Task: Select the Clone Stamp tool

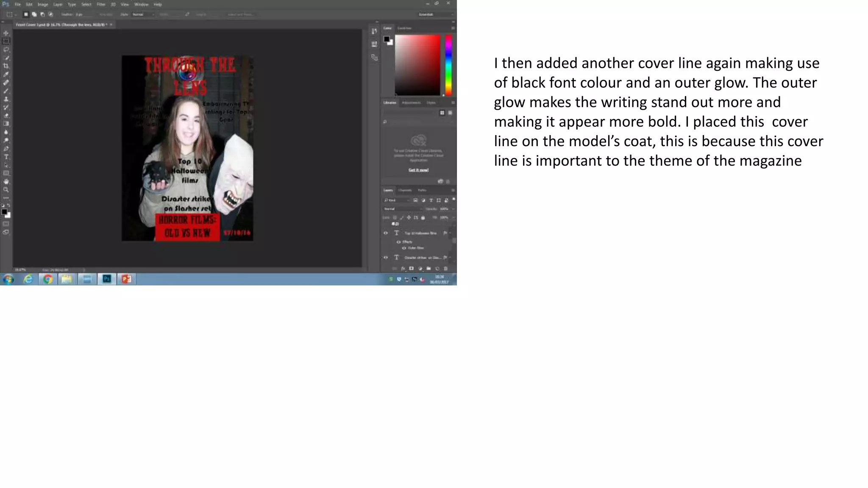Action: pos(6,99)
